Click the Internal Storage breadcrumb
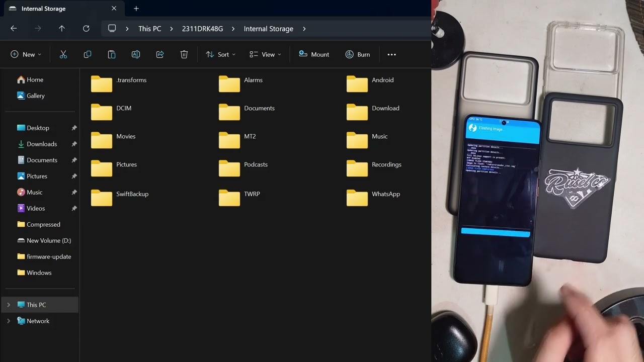 click(x=269, y=29)
